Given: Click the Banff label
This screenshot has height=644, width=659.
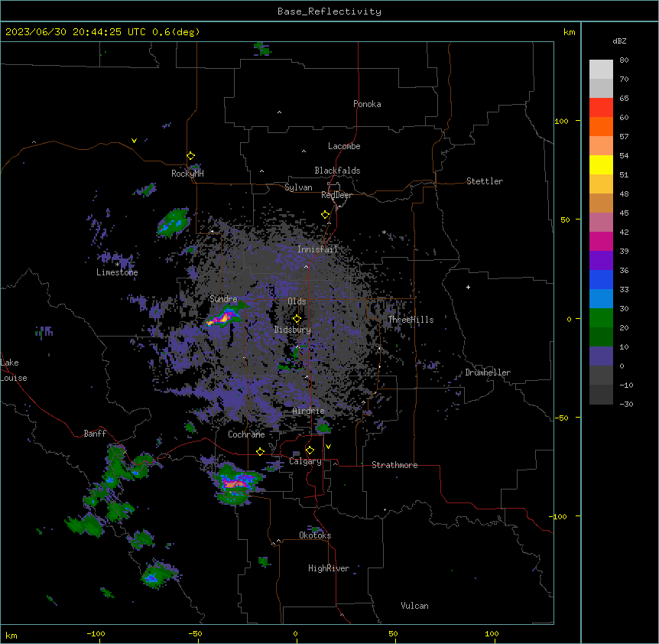Looking at the screenshot, I should pyautogui.click(x=95, y=434).
